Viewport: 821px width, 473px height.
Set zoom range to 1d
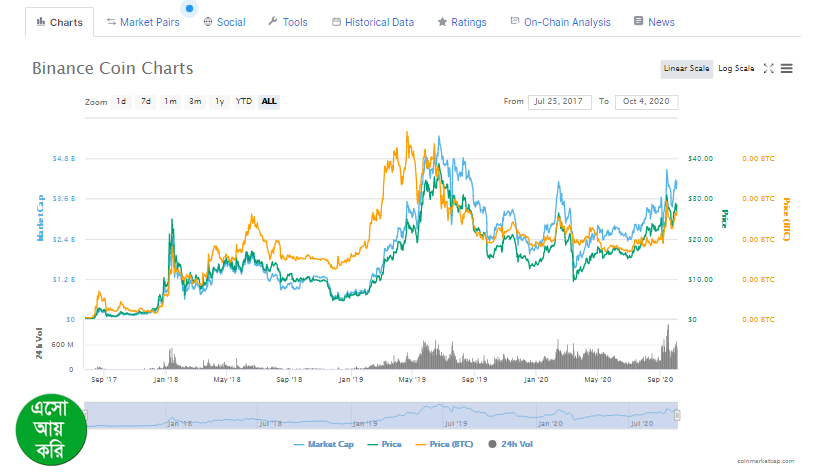tap(121, 101)
